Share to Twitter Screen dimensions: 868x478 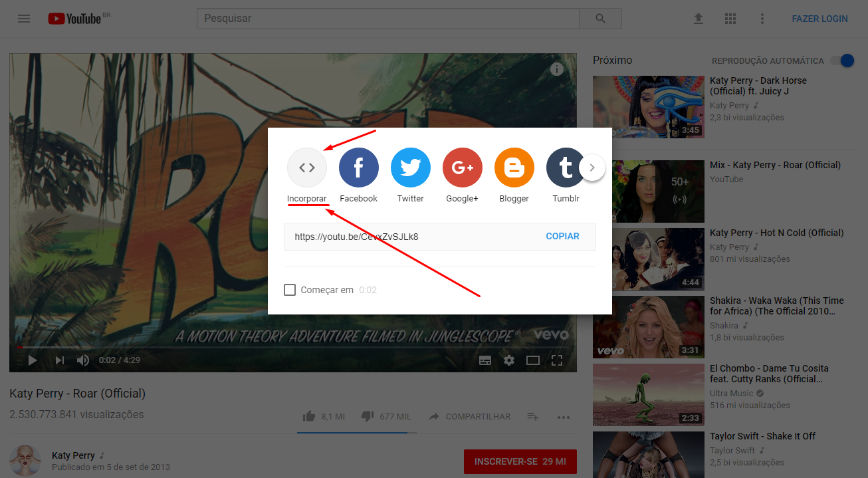pos(411,168)
